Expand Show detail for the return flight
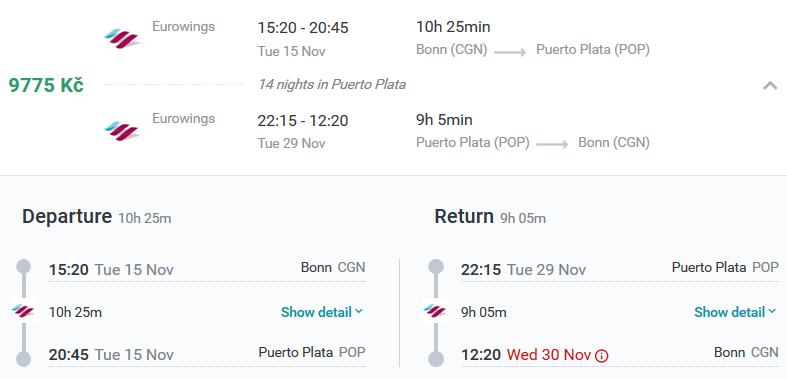This screenshot has width=787, height=379. [x=735, y=312]
